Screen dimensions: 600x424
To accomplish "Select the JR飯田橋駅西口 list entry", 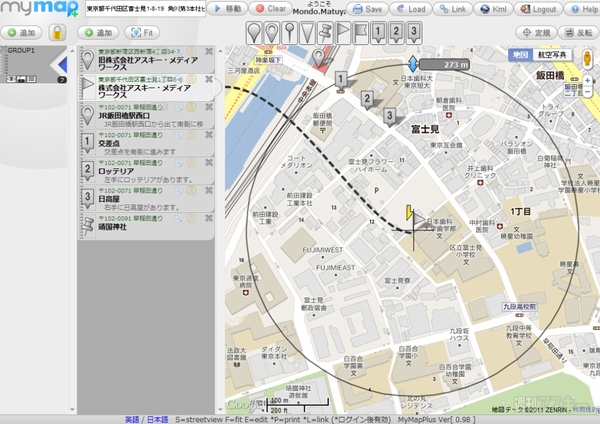I will point(146,115).
